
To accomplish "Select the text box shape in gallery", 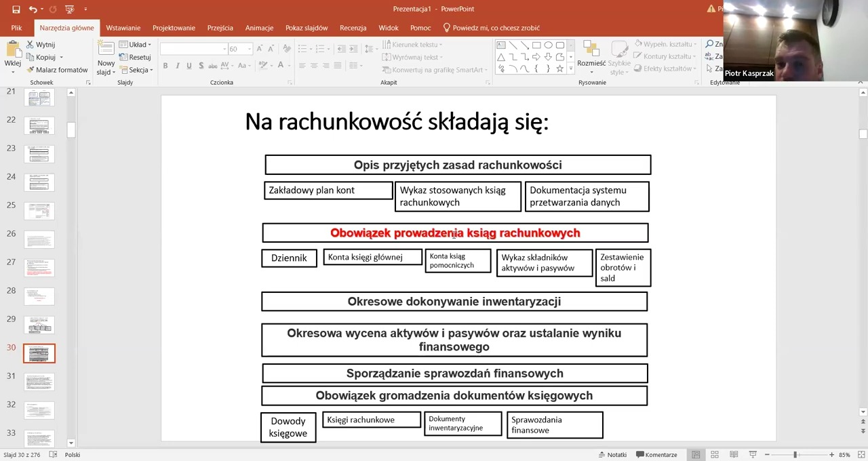I will (x=500, y=45).
